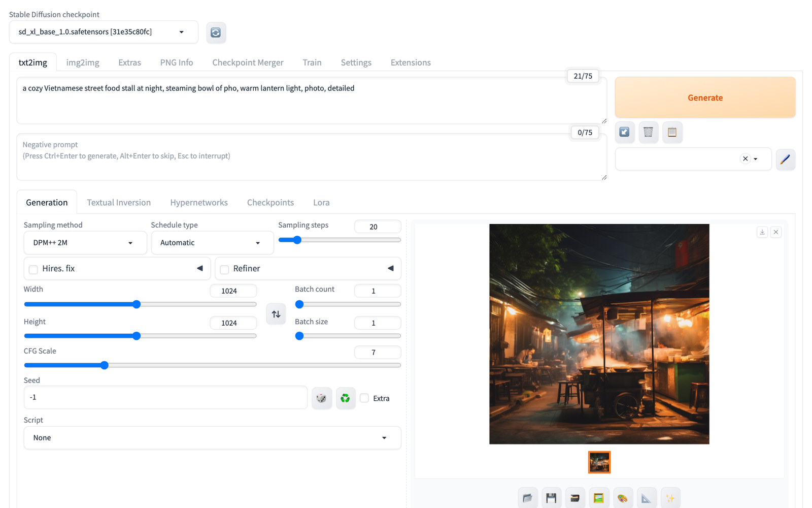Click the Seed input field
The image size is (812, 508).
165,397
